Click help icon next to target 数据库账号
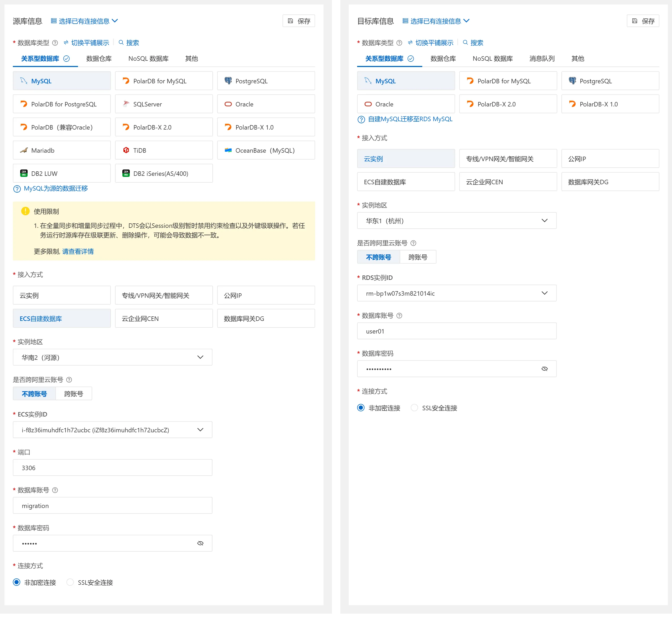 coord(399,316)
